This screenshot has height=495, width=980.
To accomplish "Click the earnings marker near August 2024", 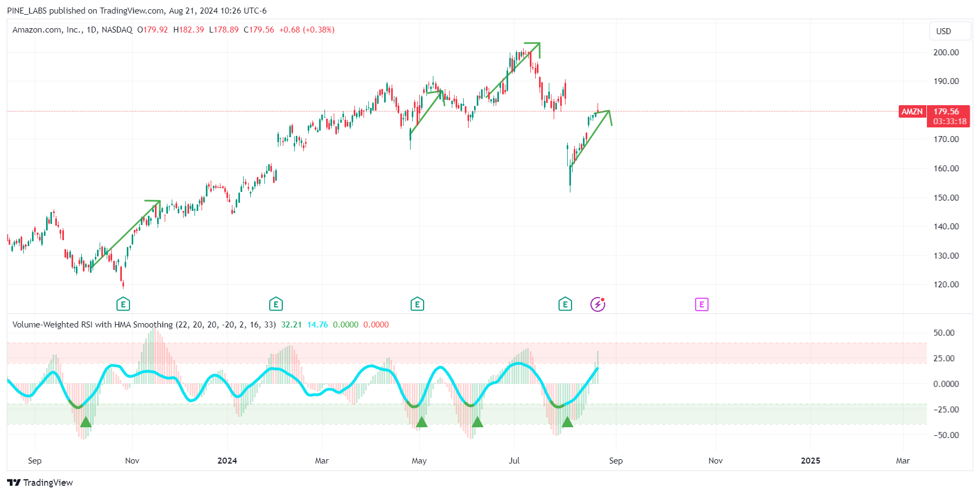I will 565,304.
